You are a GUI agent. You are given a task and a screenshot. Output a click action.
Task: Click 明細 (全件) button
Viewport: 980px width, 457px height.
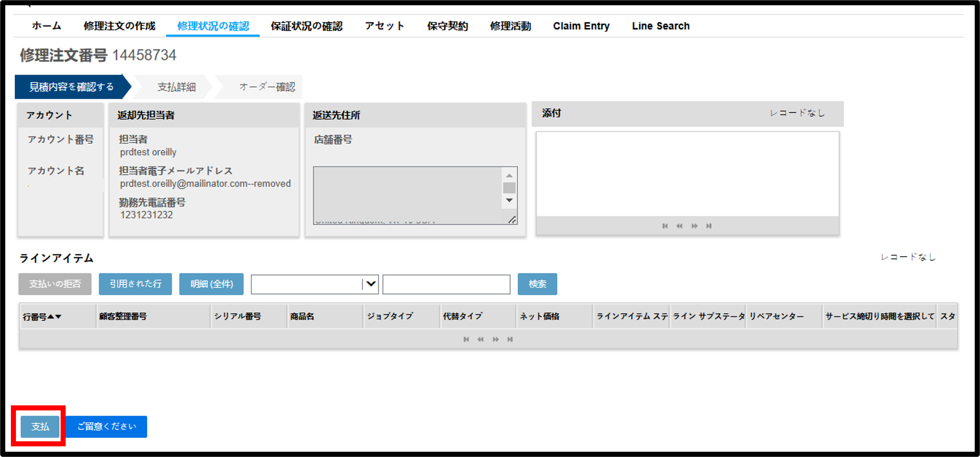(x=211, y=284)
